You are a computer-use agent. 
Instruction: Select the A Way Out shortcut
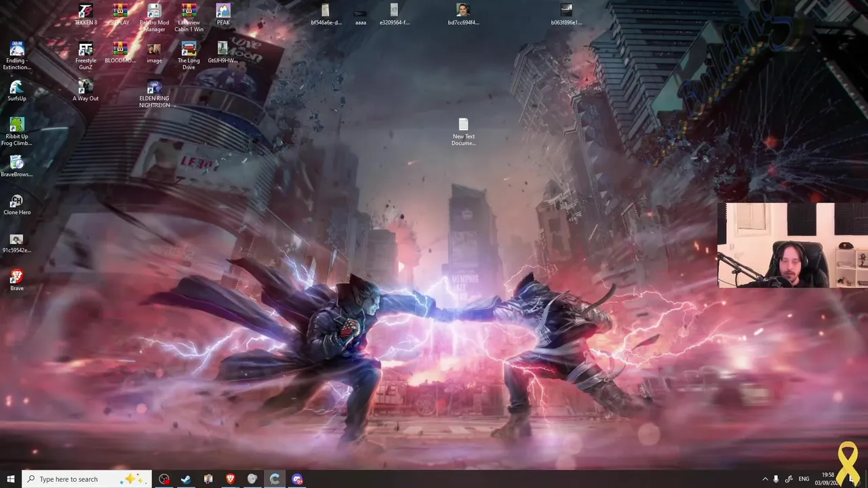pyautogui.click(x=85, y=91)
